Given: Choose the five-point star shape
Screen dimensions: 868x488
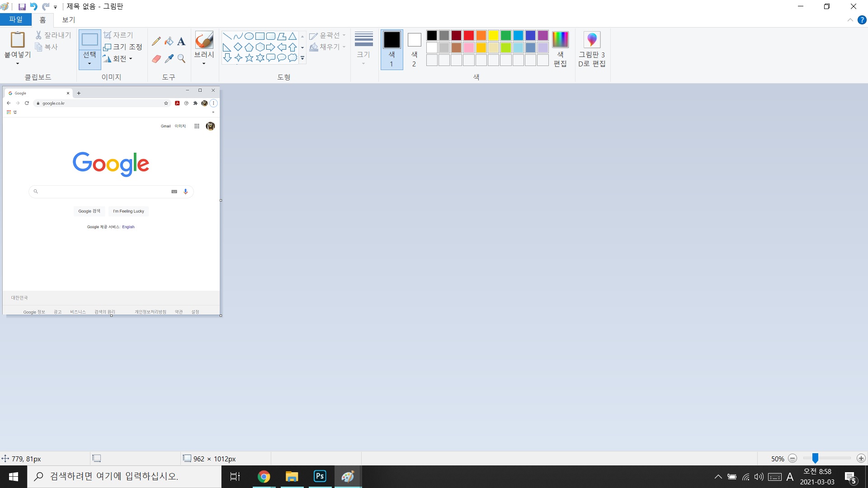Looking at the screenshot, I should 249,58.
